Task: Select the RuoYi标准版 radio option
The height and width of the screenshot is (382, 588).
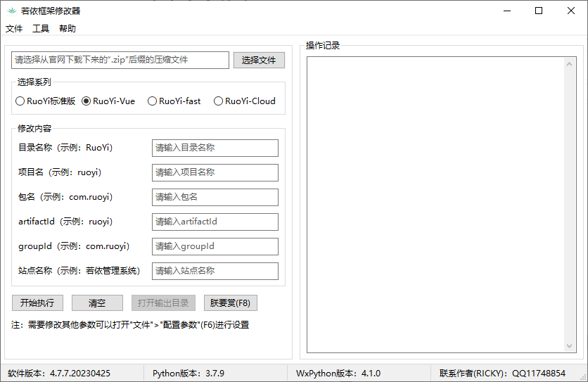Action: tap(46, 101)
